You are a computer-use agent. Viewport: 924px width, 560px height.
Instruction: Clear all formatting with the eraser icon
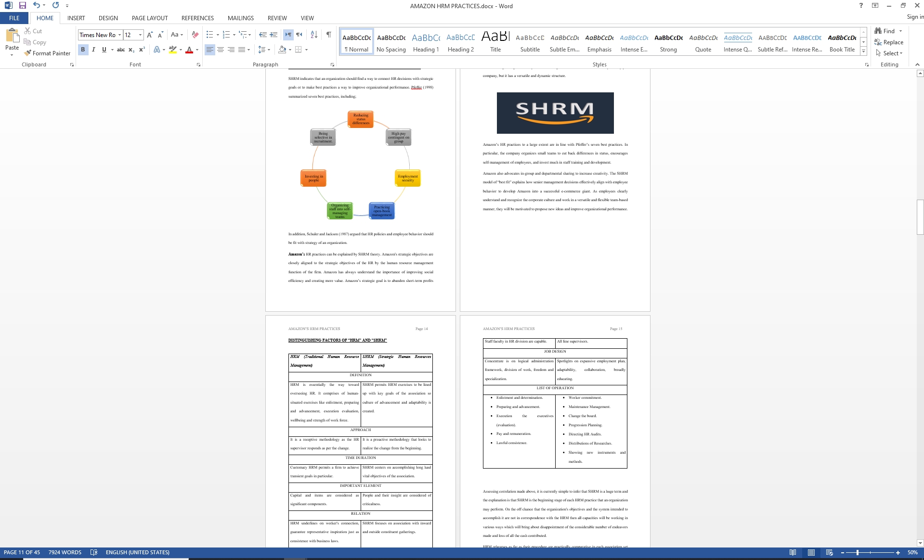pos(195,35)
